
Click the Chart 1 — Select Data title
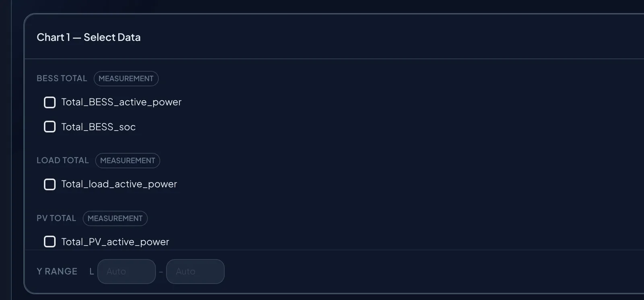pyautogui.click(x=89, y=37)
